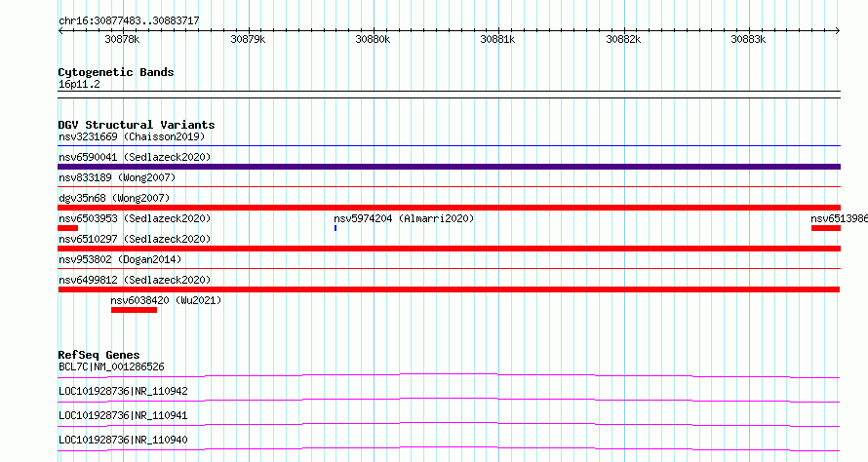This screenshot has height=462, width=868.
Task: Click the Cytogenetic Bands track heading
Action: click(x=116, y=72)
